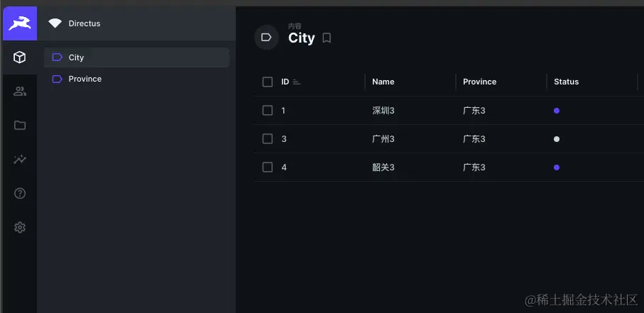
Task: Open the Insights module icon
Action: coord(20,160)
